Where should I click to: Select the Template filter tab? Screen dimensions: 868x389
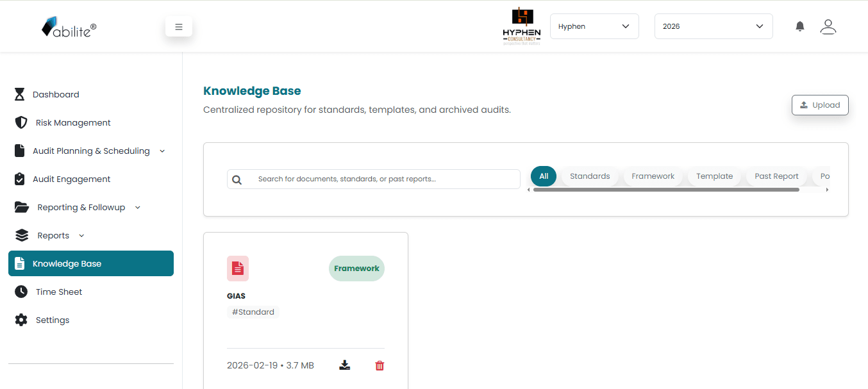(715, 176)
